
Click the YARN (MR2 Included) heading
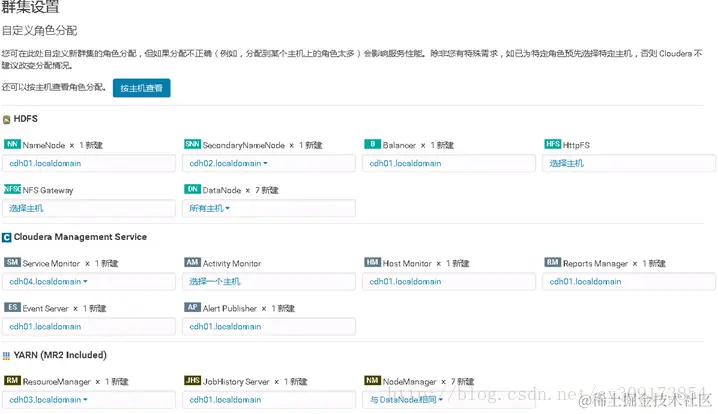coord(60,355)
